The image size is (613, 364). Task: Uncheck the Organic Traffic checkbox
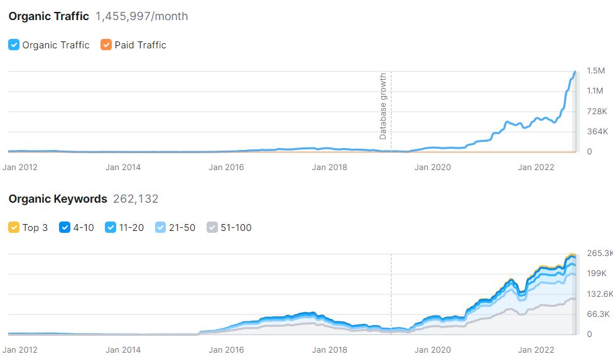(x=14, y=45)
